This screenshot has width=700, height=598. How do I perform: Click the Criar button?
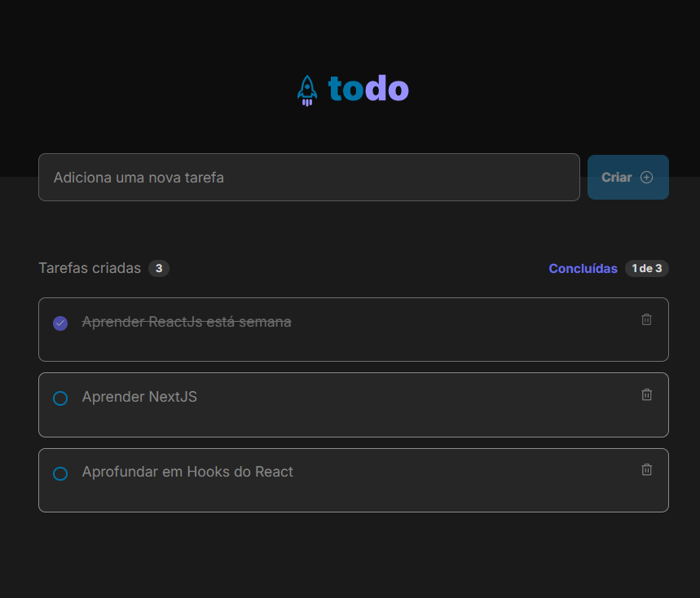coord(627,177)
